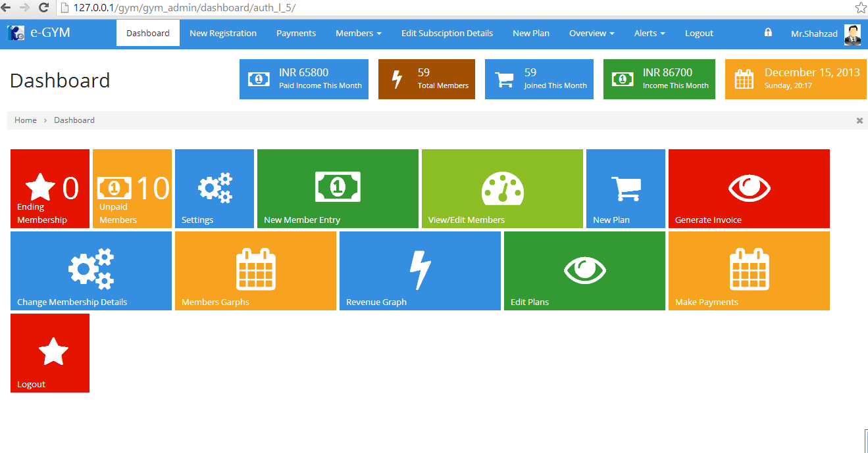Click the lock icon in the navbar
Viewport: 868px width, 453px height.
(767, 33)
